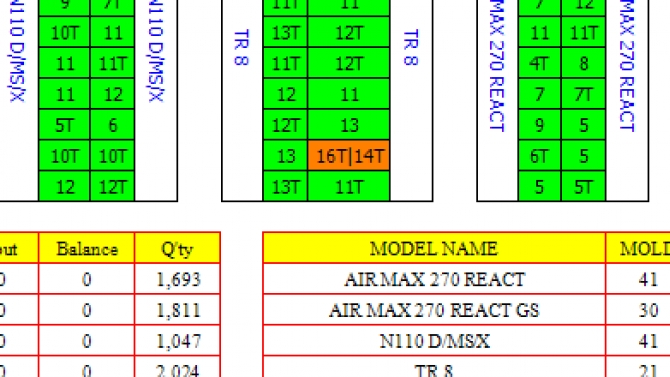Screen dimensions: 670x377
Task: Click the 7 cell beside 7T in AIR MAX block
Action: [539, 94]
